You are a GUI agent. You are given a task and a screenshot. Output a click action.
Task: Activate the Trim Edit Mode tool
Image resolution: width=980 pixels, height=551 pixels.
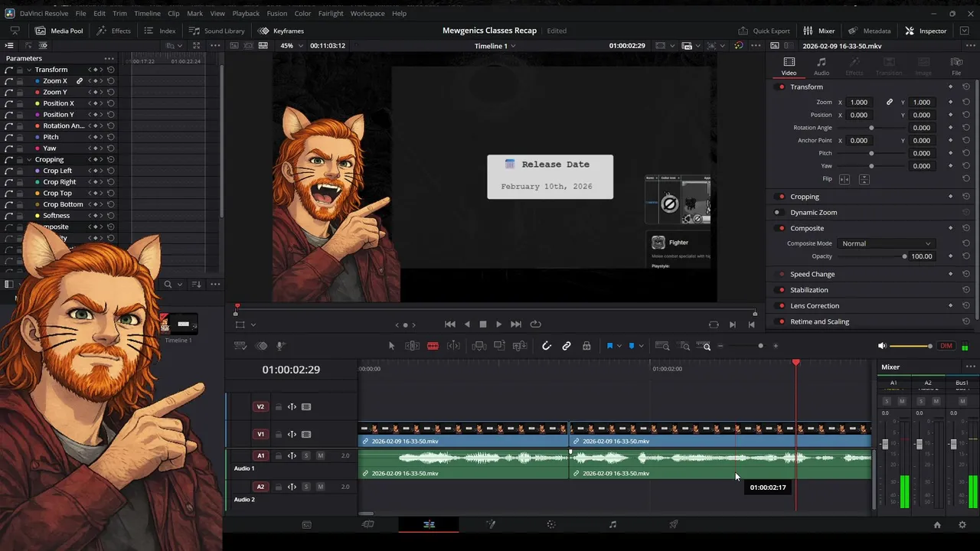pos(412,346)
